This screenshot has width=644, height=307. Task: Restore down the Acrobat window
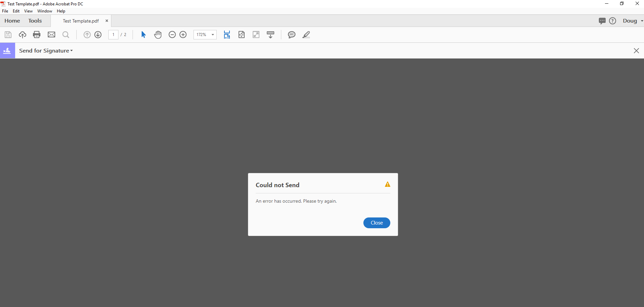coord(622,4)
